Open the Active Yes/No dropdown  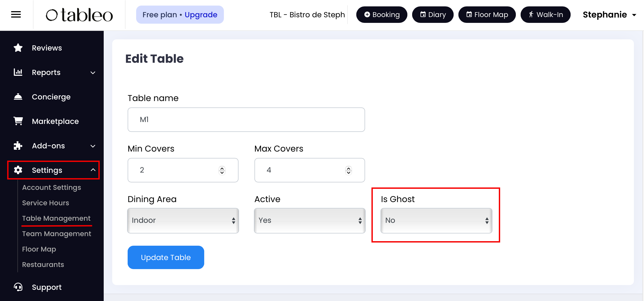(x=310, y=220)
